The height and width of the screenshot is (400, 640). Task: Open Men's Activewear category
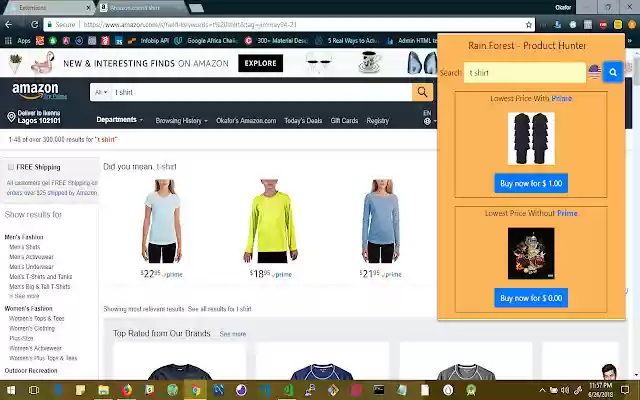coord(31,257)
